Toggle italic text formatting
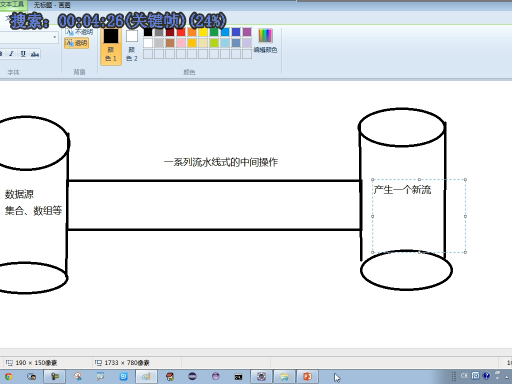This screenshot has height=384, width=512. (11, 54)
